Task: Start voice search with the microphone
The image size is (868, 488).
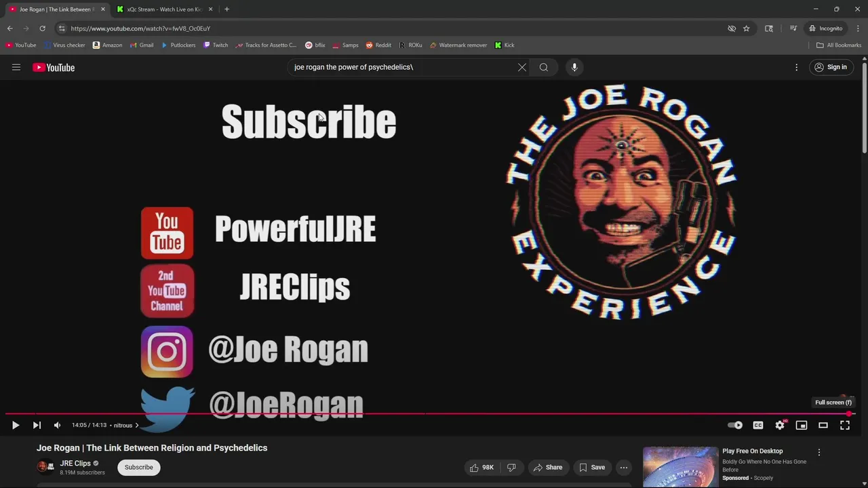Action: pyautogui.click(x=574, y=67)
